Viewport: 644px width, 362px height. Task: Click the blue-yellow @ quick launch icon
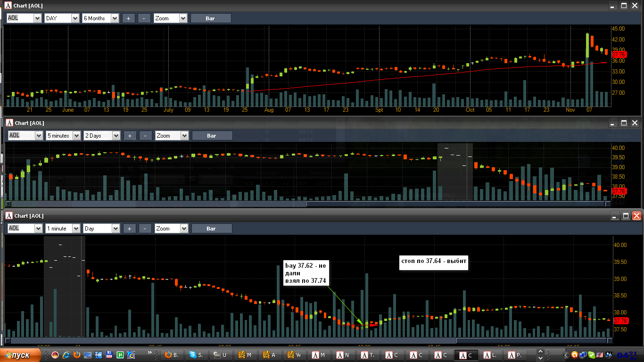point(131,355)
